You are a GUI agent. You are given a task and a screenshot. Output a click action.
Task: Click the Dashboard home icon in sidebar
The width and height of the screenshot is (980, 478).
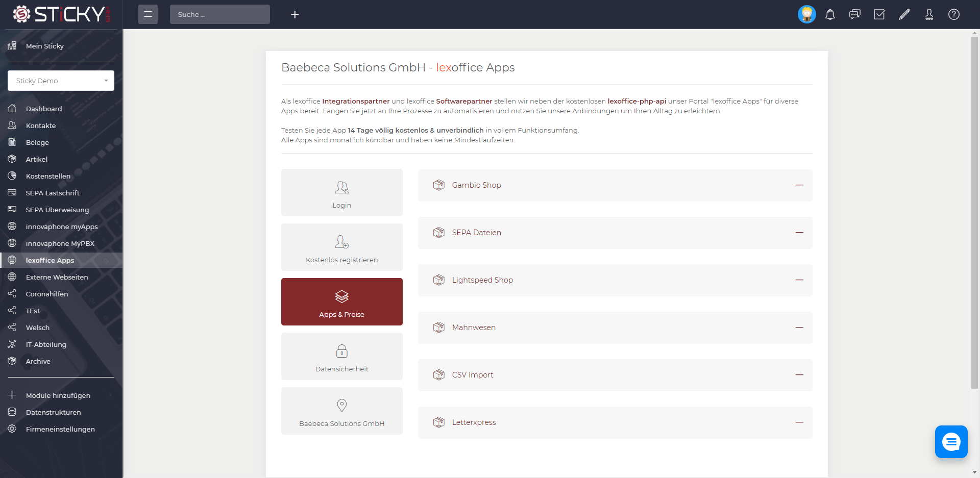tap(12, 108)
